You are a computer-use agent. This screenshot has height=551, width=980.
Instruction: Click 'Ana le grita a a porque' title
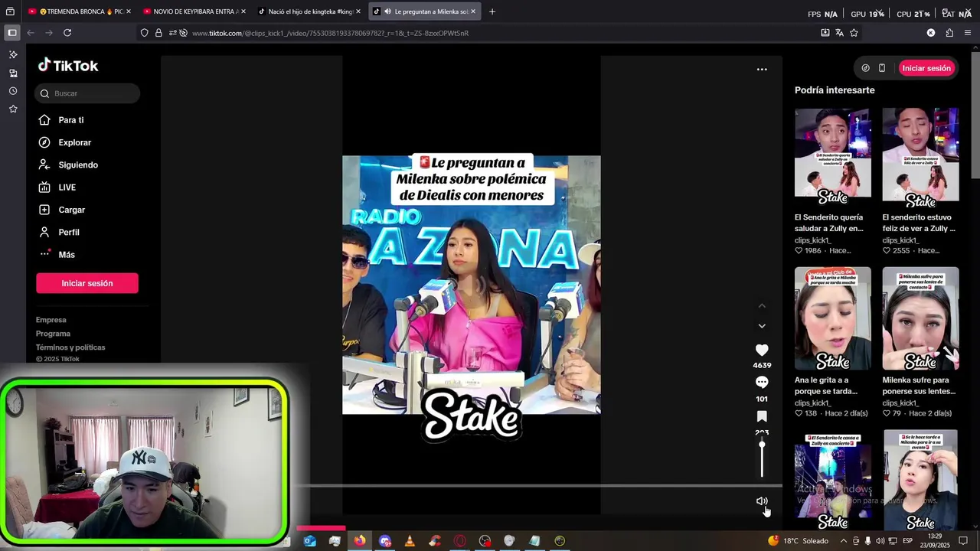pyautogui.click(x=826, y=386)
